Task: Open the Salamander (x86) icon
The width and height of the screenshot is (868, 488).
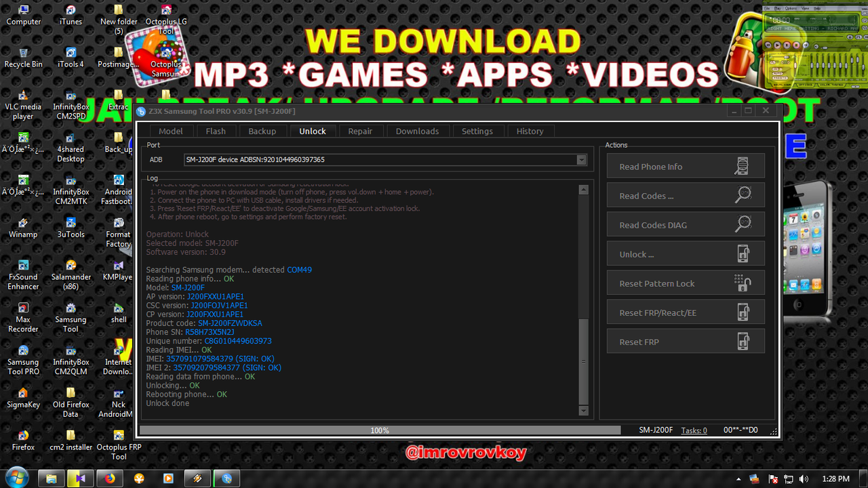Action: point(71,276)
